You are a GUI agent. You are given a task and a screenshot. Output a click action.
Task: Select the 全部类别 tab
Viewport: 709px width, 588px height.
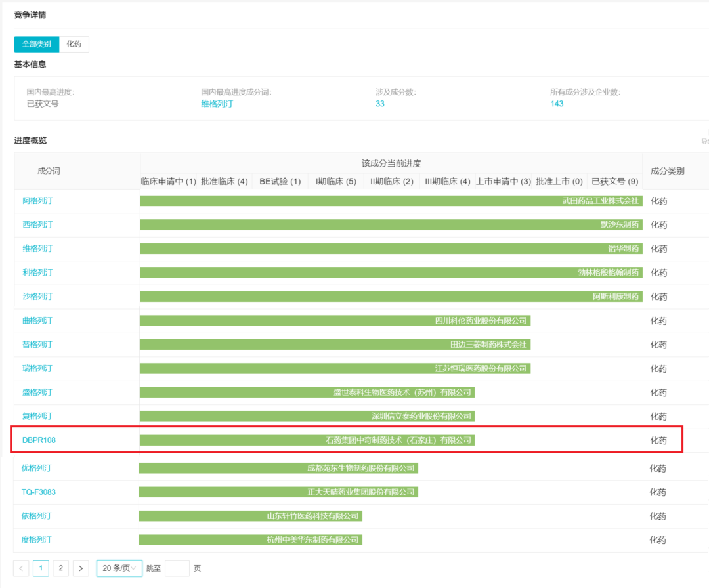[37, 44]
